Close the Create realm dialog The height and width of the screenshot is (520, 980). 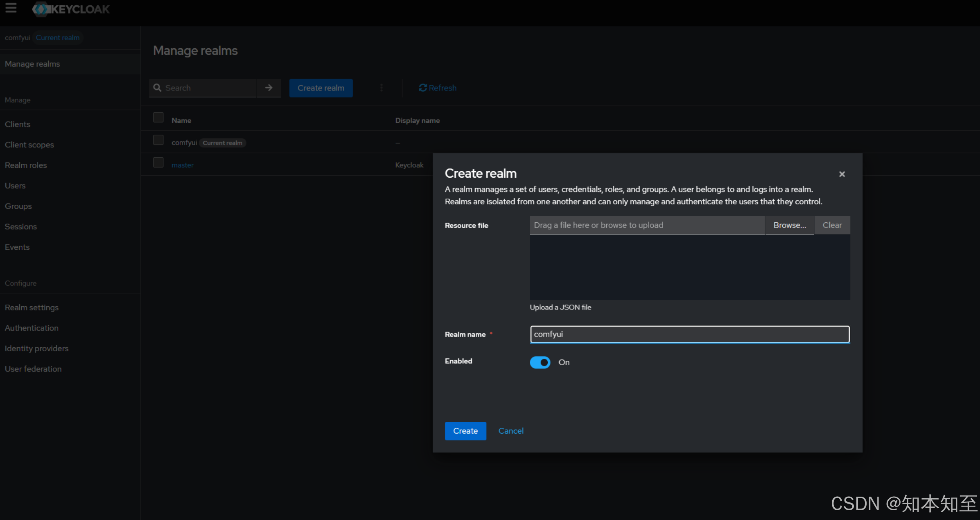842,174
